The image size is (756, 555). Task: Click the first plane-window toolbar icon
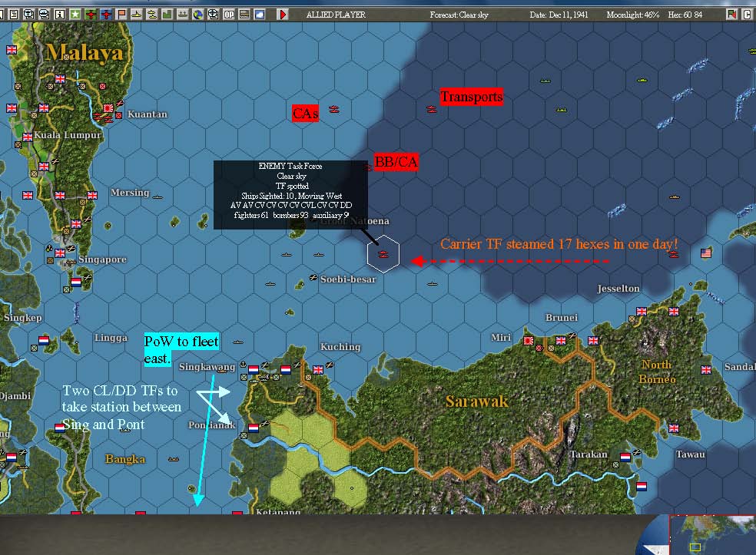pos(29,15)
